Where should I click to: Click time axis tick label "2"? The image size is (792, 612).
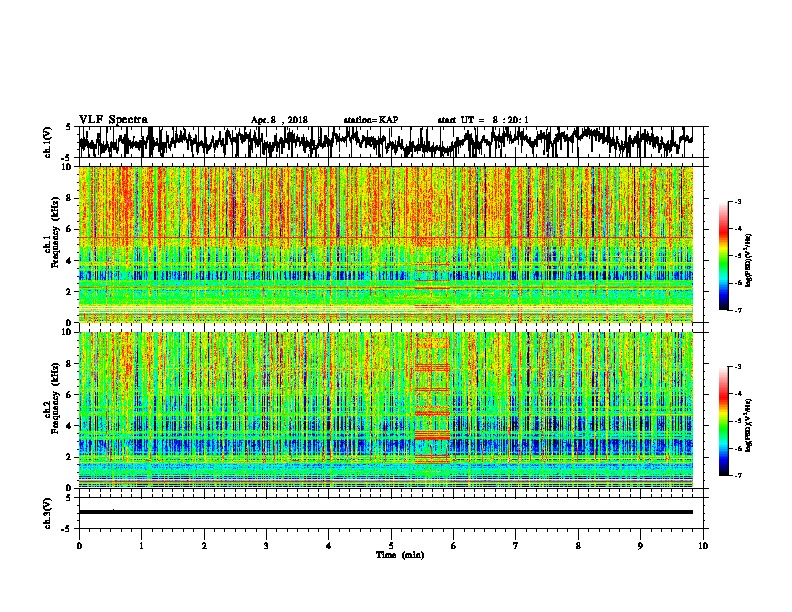tap(204, 546)
